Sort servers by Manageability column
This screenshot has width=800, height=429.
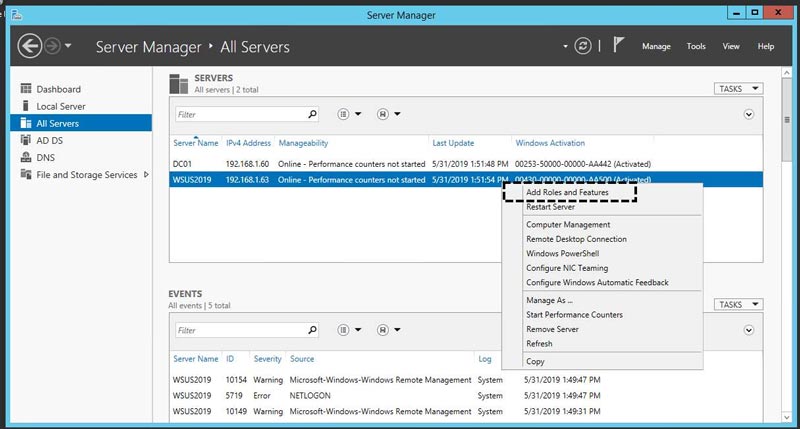click(303, 143)
